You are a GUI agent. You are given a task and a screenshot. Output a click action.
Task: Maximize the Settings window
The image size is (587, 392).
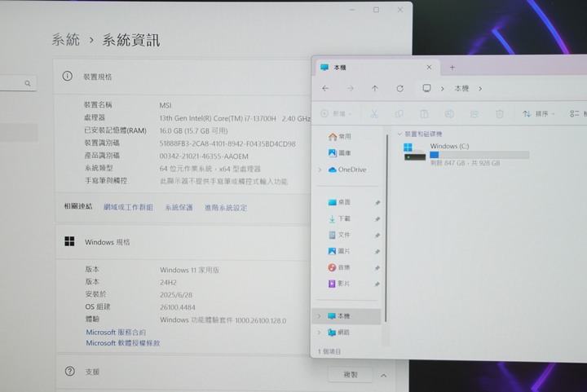point(376,10)
